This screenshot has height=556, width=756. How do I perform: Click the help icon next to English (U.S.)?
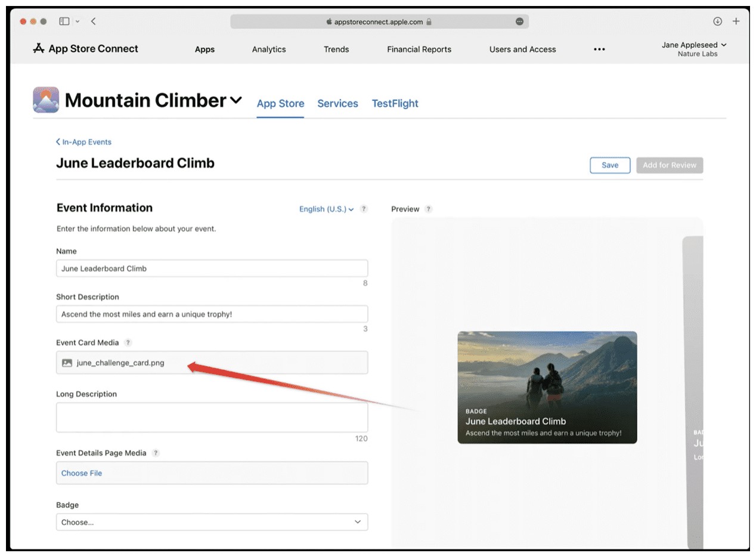point(364,209)
